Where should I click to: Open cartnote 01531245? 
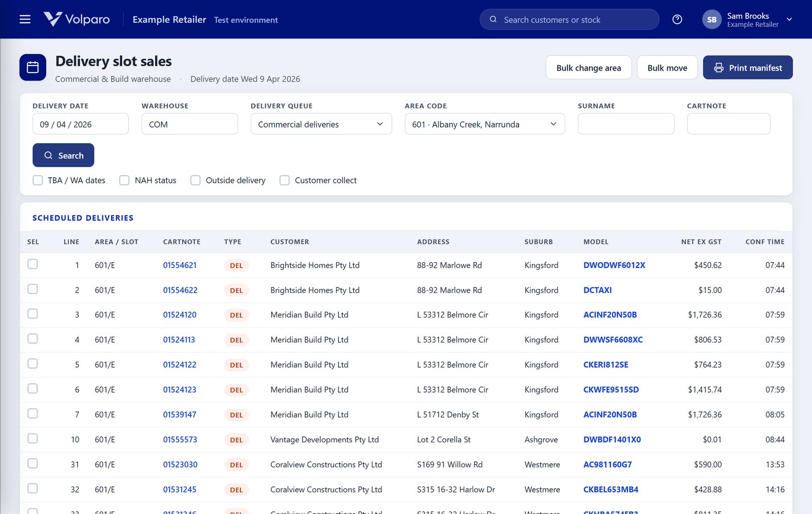point(180,490)
